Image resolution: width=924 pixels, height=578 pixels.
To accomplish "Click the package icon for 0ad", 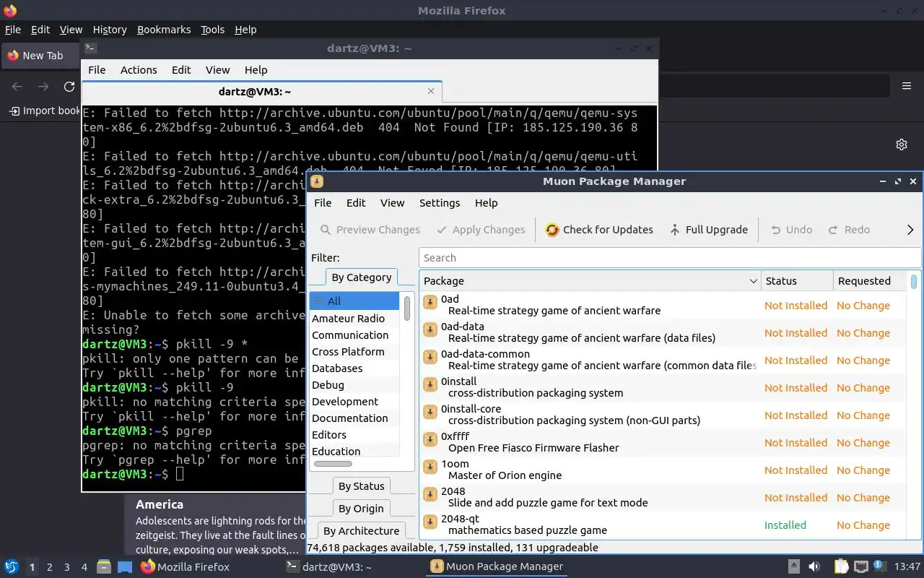I will [x=430, y=302].
